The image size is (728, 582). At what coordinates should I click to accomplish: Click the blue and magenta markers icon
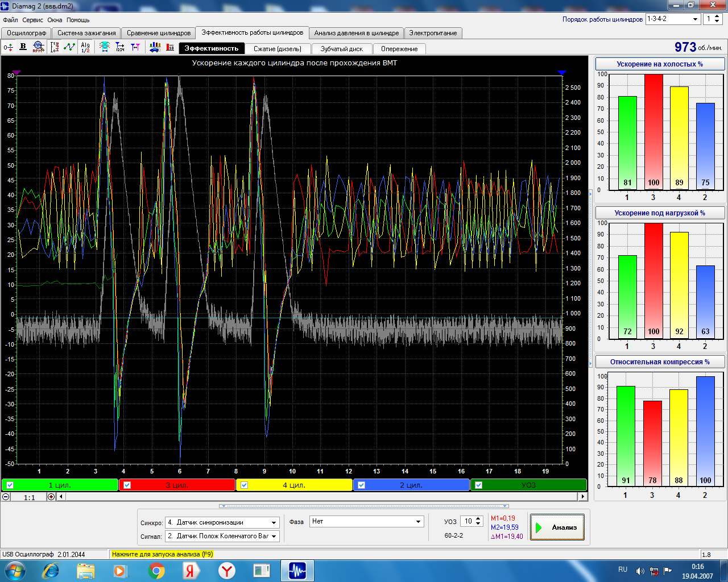pyautogui.click(x=135, y=47)
